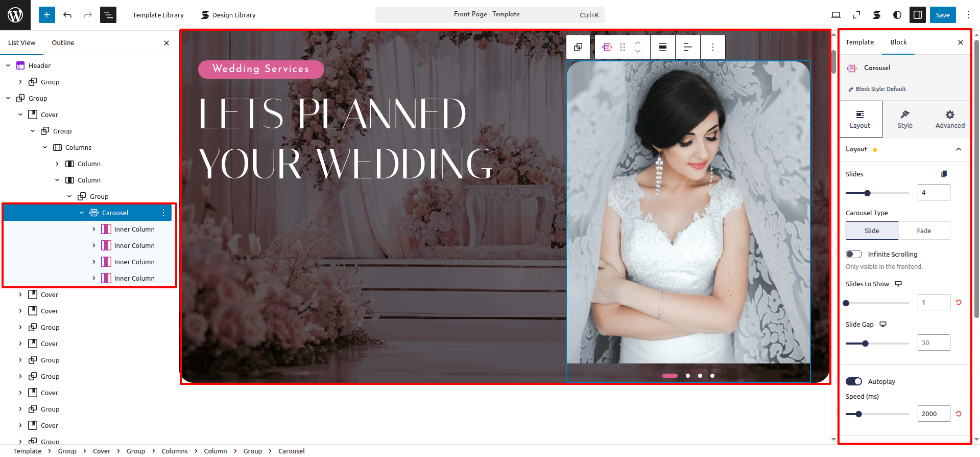Open the Stackable settings icon in top bar

click(x=876, y=15)
